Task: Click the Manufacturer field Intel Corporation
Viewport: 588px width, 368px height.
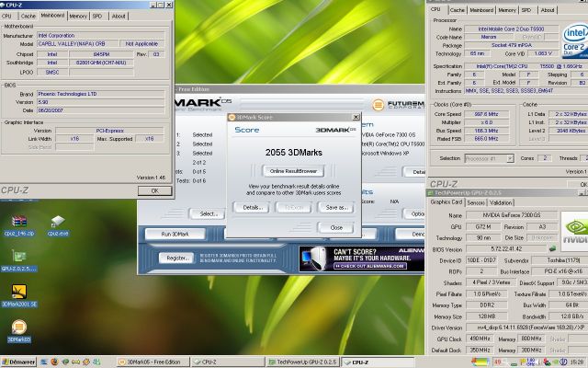Action: (x=100, y=35)
